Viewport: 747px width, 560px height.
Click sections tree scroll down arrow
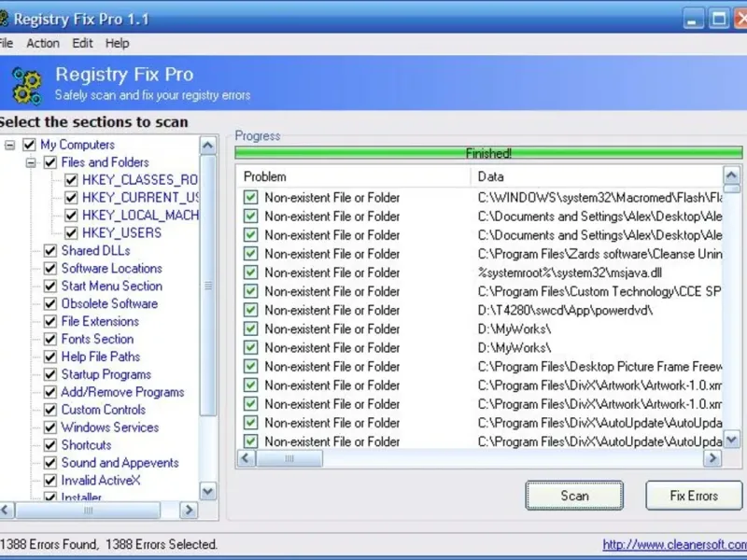(207, 491)
